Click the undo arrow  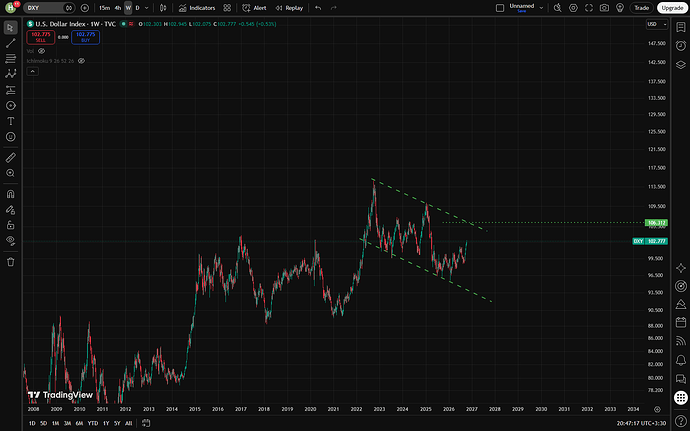click(x=318, y=8)
